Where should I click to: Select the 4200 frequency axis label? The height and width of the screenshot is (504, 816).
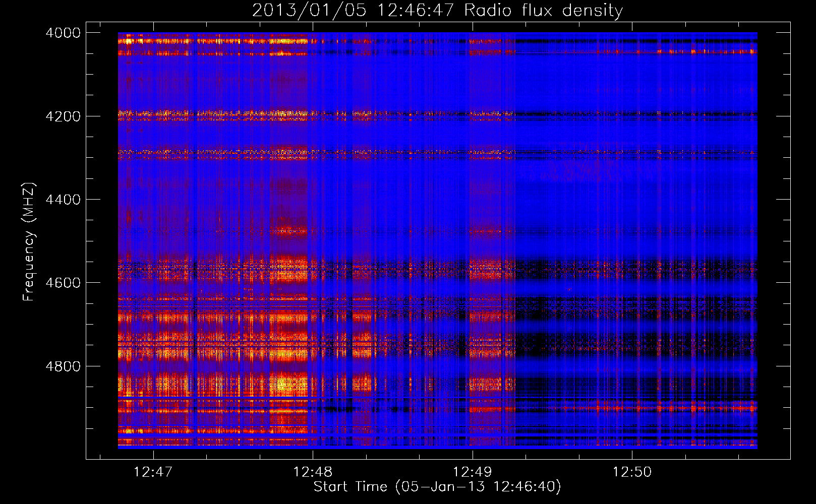[x=63, y=116]
